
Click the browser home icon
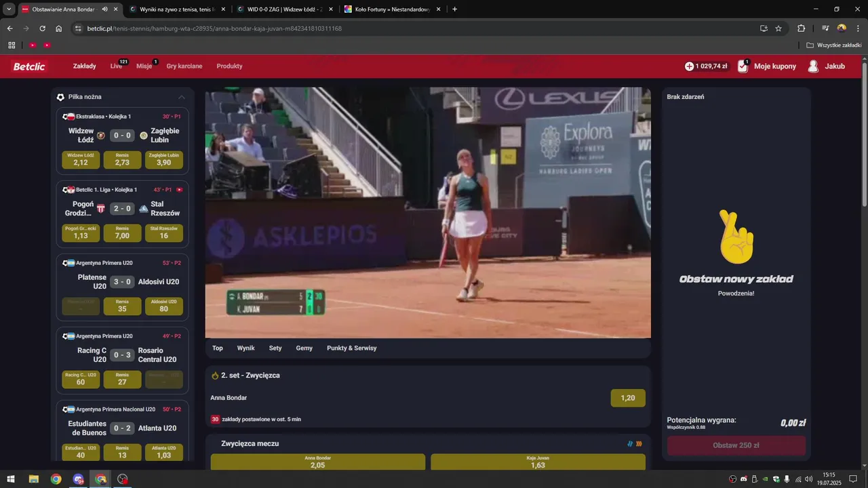point(59,28)
